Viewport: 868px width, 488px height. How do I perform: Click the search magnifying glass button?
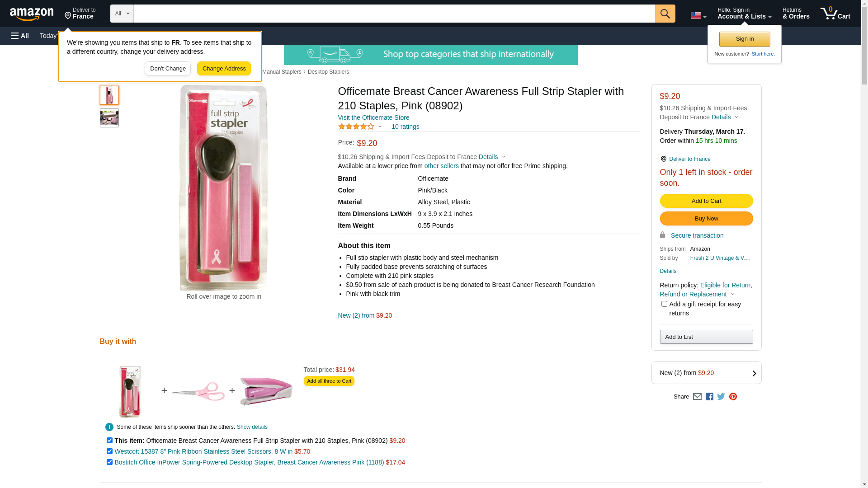point(665,14)
